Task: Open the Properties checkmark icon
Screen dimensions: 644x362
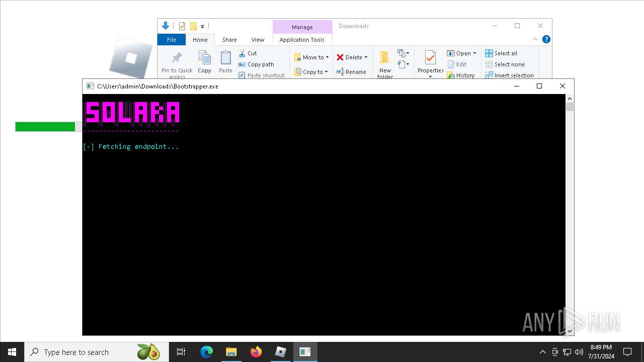Action: pos(430,57)
